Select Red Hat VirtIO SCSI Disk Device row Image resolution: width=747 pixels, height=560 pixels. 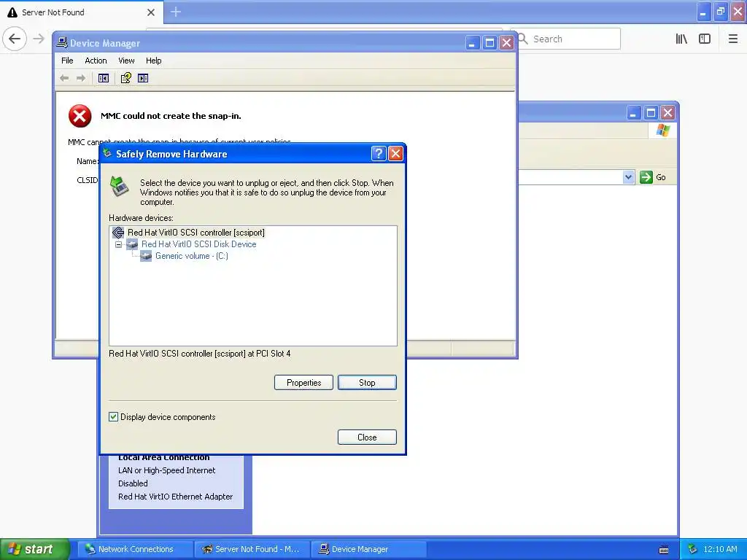pyautogui.click(x=198, y=244)
